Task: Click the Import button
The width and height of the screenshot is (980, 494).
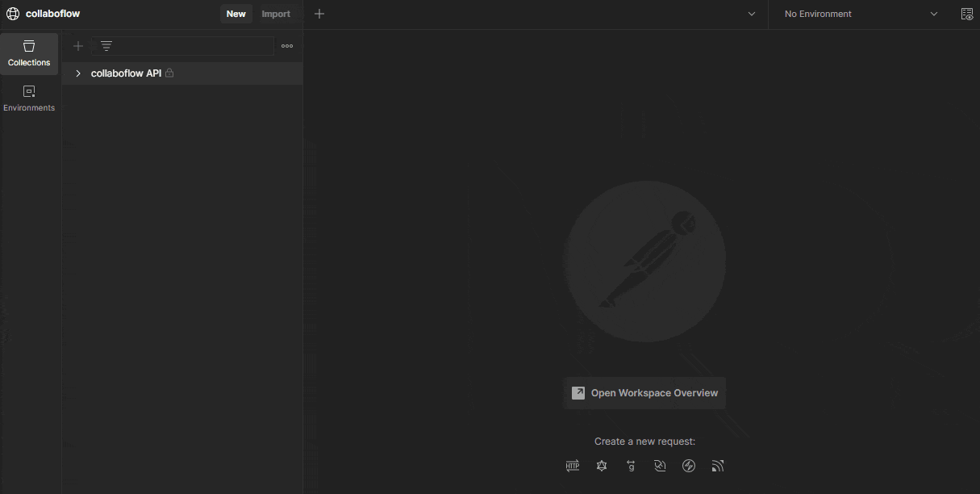Action: point(276,14)
